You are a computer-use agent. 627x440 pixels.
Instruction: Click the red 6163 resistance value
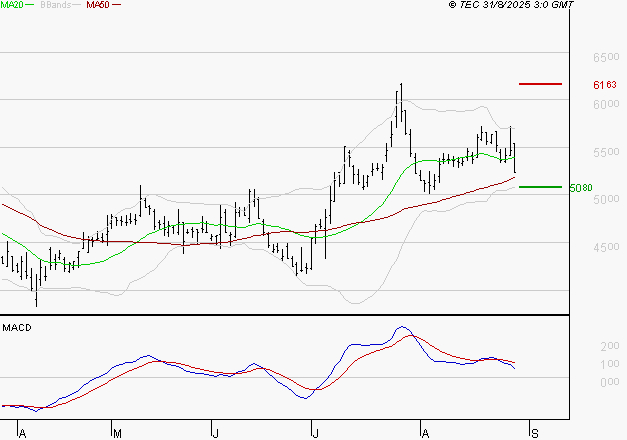(605, 84)
